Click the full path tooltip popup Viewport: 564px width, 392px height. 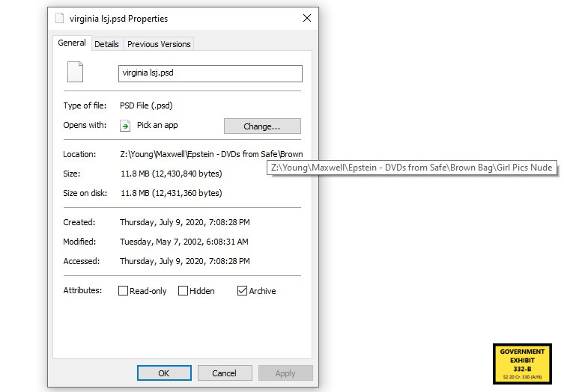click(x=412, y=168)
